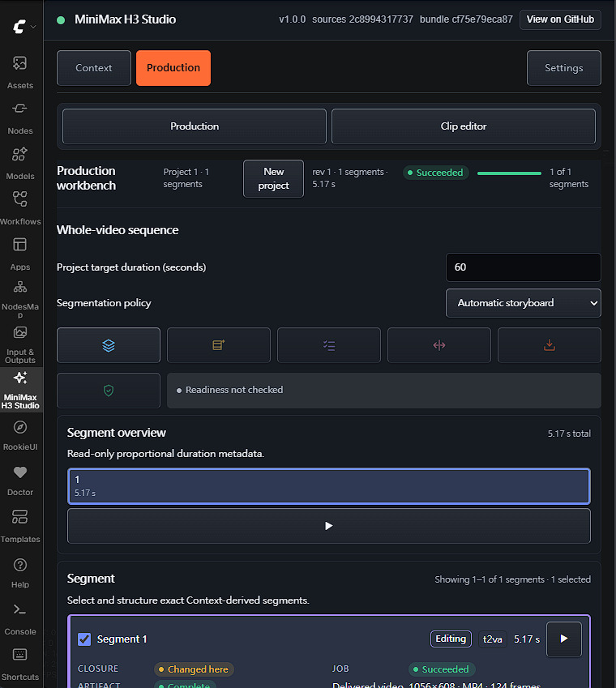Expand the Segmentation policy dropdown

[523, 303]
